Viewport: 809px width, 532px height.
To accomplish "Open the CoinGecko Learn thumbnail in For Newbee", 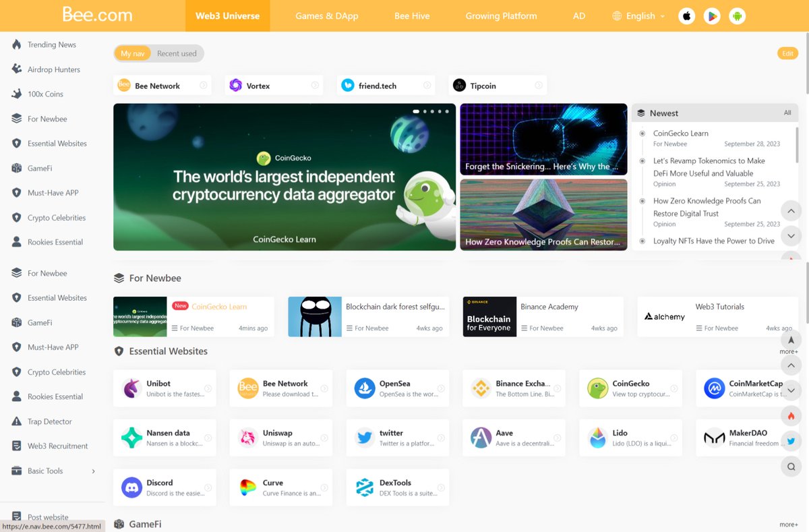I will [140, 316].
